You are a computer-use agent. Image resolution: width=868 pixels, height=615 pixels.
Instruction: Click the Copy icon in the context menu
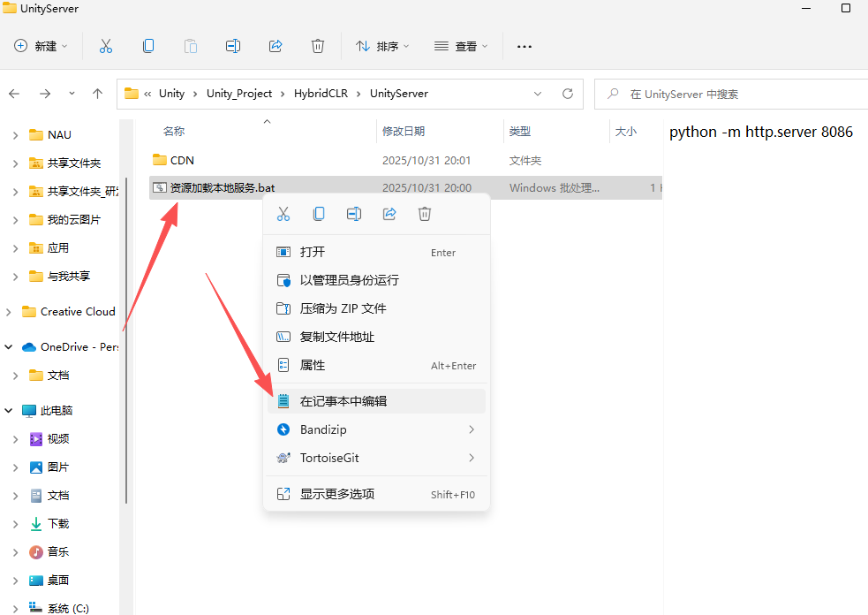tap(319, 214)
